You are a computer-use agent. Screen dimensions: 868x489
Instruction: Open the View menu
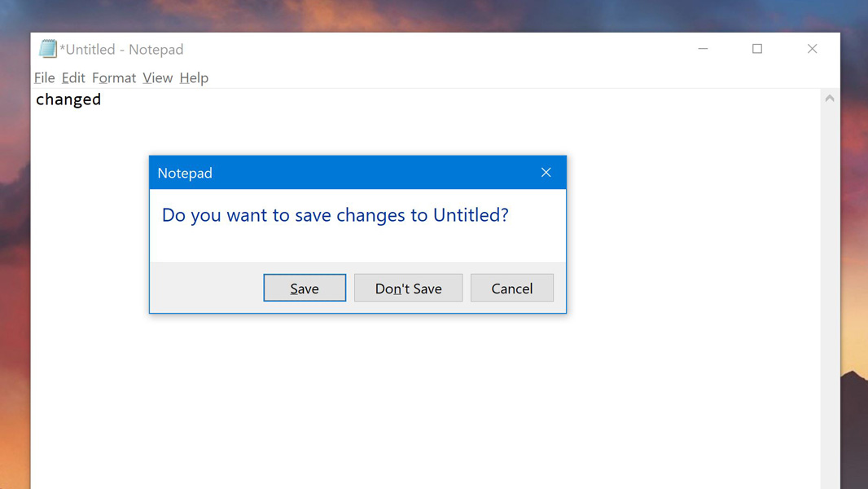click(157, 78)
